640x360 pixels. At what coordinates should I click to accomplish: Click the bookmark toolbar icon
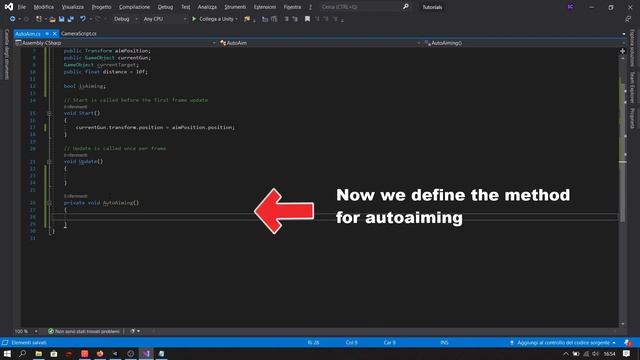click(307, 19)
